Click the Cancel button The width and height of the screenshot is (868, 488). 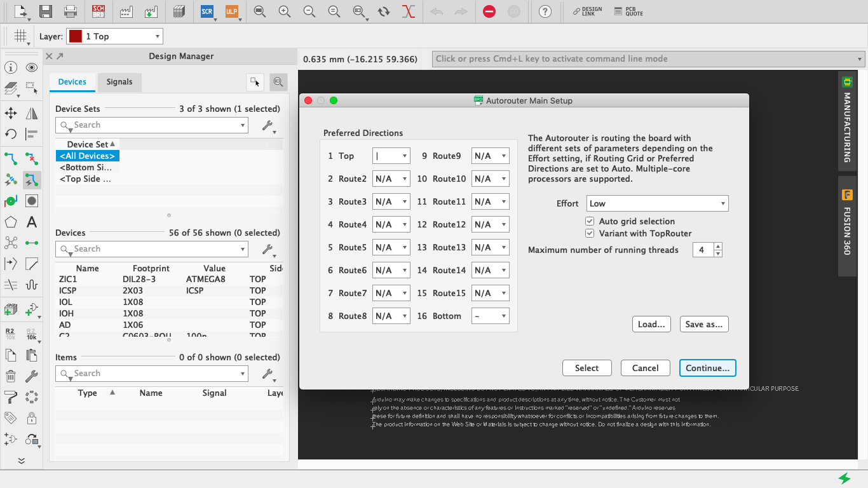point(645,368)
